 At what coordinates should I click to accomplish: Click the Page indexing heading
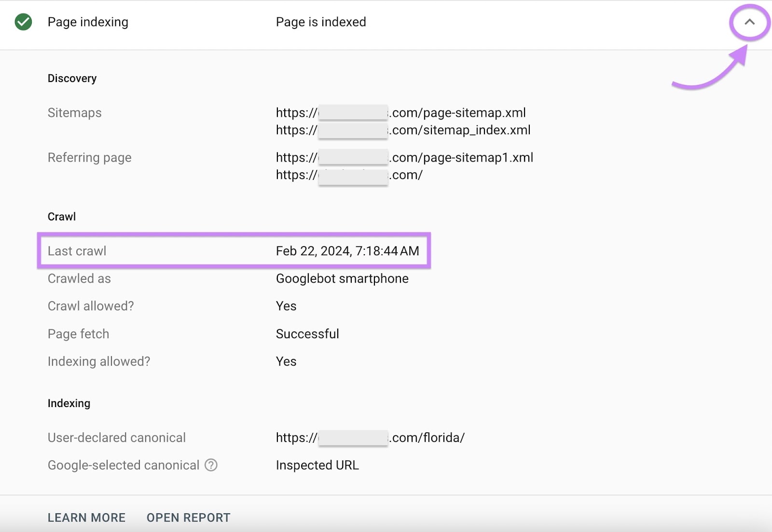point(87,22)
